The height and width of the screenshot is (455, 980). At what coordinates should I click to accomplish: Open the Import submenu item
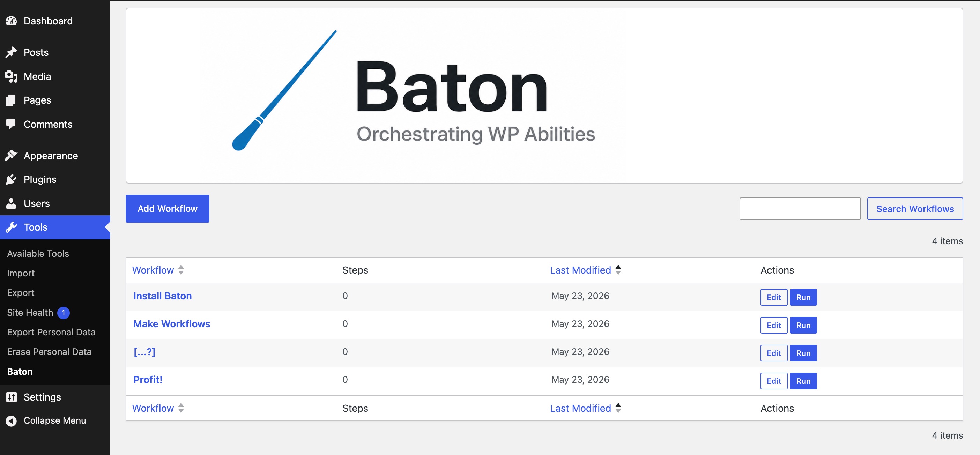pyautogui.click(x=21, y=273)
